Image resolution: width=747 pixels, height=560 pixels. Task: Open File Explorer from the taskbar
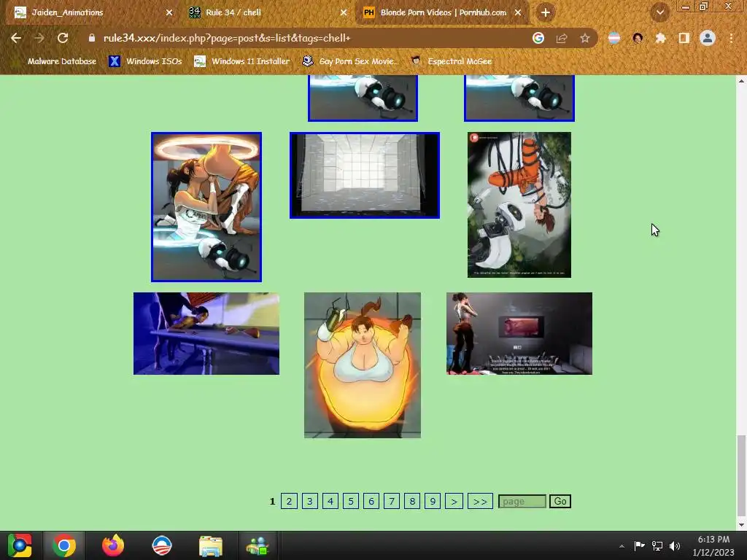coord(210,545)
